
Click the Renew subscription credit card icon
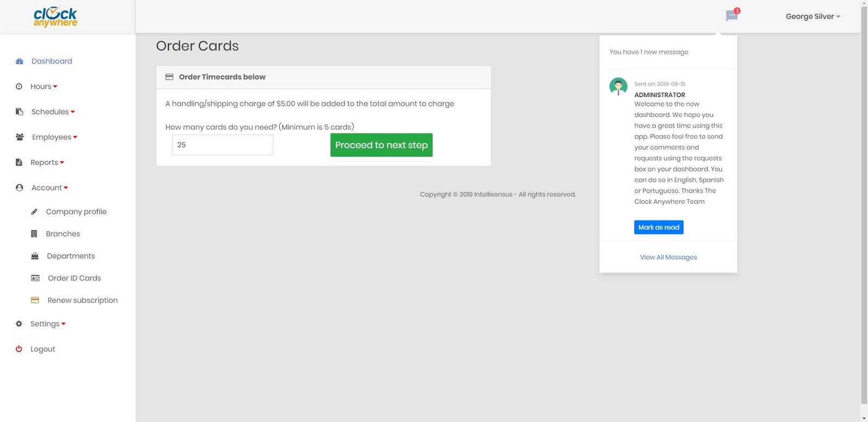[x=35, y=300]
